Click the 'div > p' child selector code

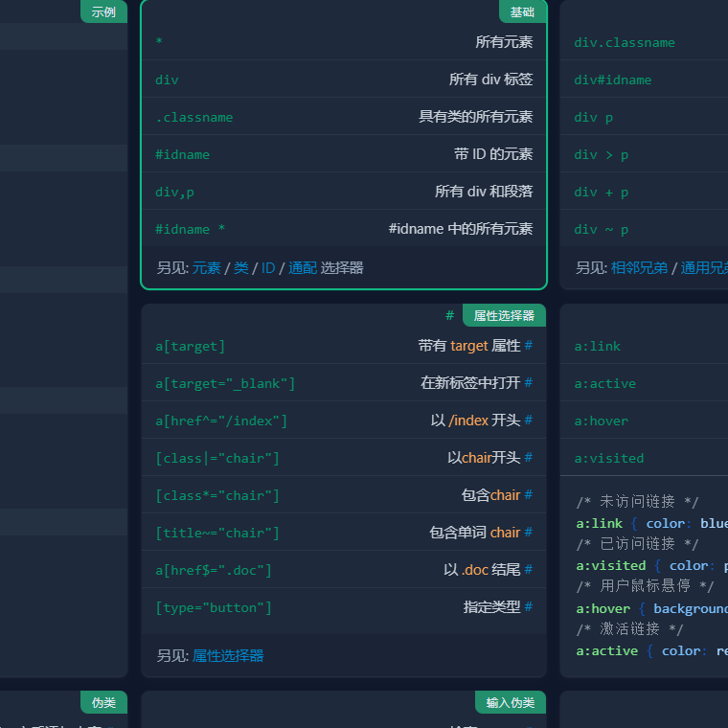pyautogui.click(x=602, y=155)
